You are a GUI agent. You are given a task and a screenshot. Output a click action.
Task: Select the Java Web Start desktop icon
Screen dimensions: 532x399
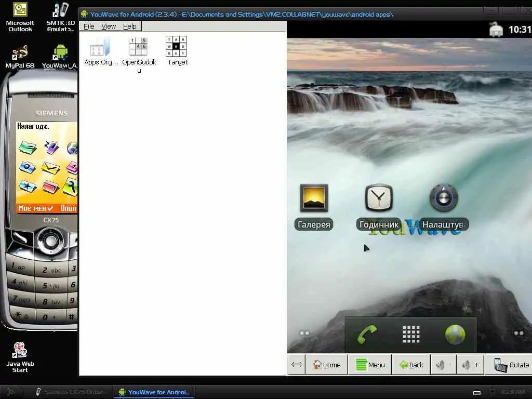click(20, 357)
